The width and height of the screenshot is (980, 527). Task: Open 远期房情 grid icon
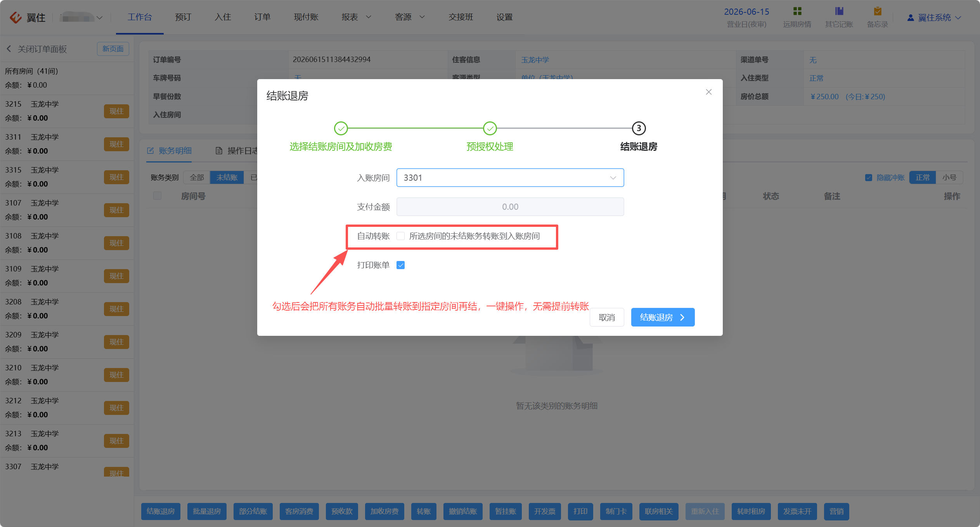797,11
